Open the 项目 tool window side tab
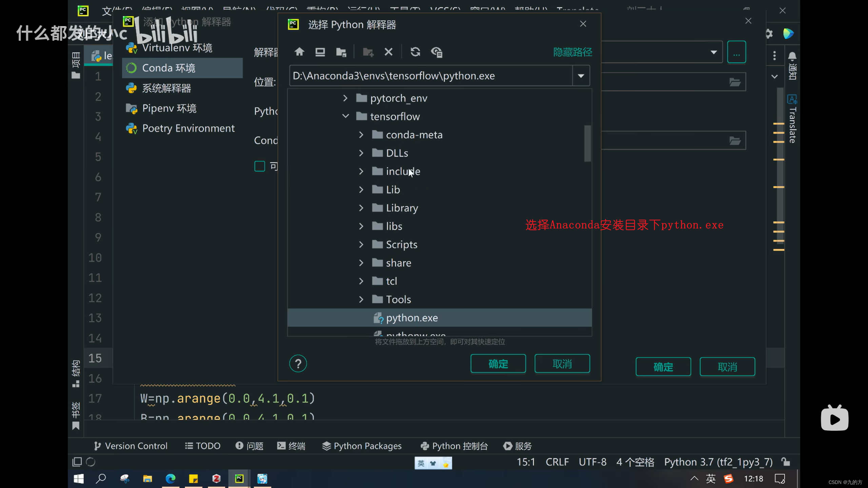Viewport: 868px width, 488px height. (x=76, y=65)
